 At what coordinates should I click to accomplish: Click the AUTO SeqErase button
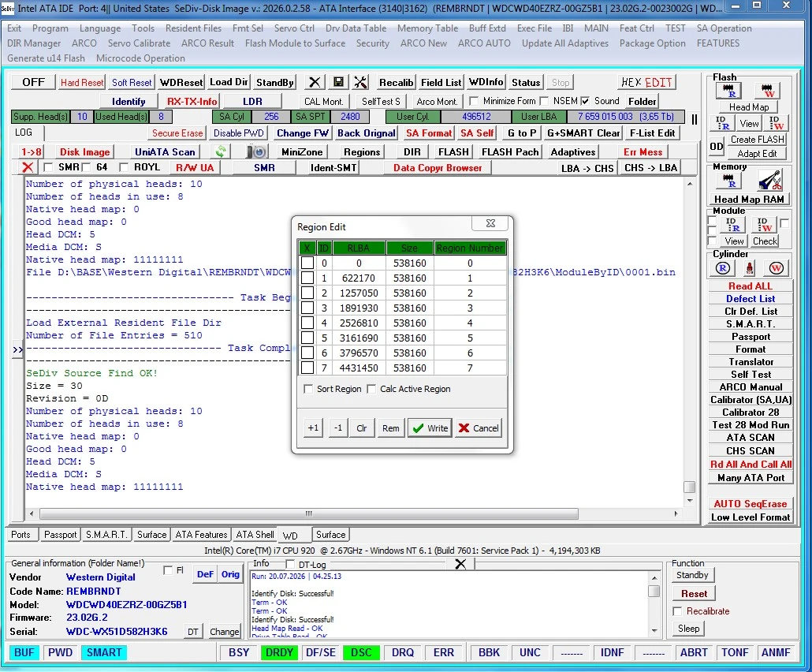point(751,504)
